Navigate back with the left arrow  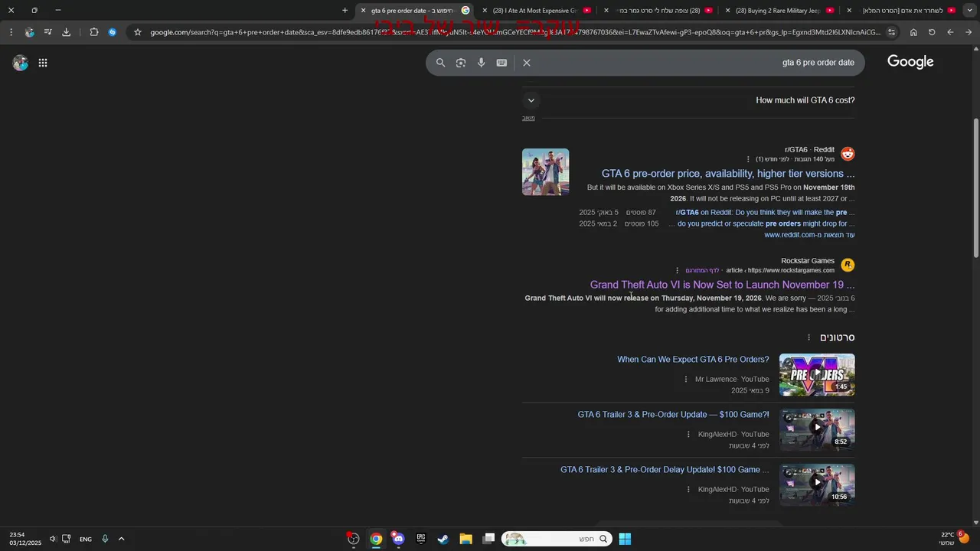click(x=950, y=32)
